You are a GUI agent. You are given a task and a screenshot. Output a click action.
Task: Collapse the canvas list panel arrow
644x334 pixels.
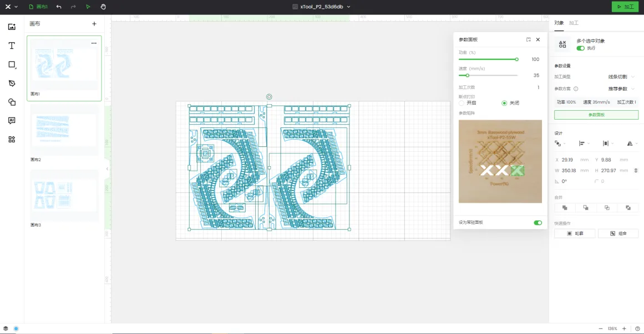[x=107, y=168]
